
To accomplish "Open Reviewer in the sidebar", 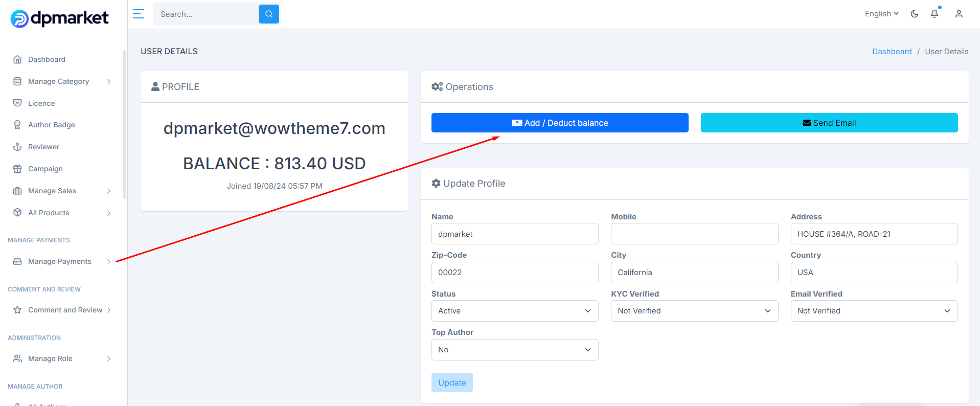I will [44, 147].
